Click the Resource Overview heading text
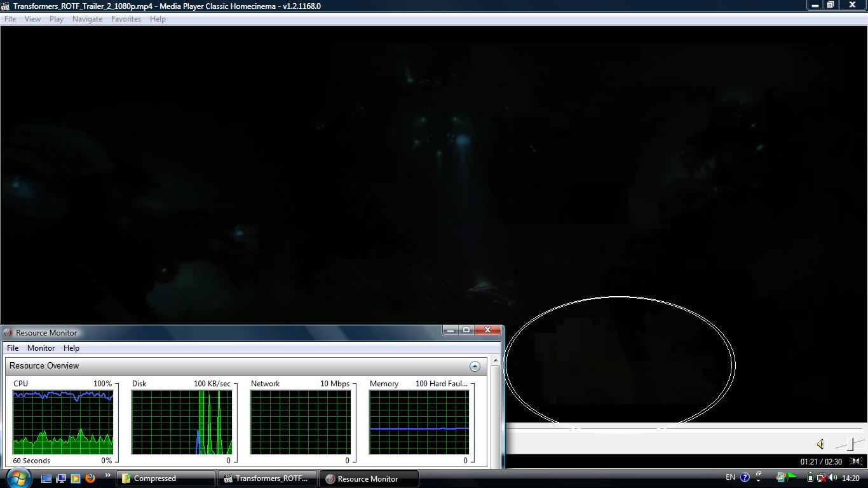 [44, 366]
